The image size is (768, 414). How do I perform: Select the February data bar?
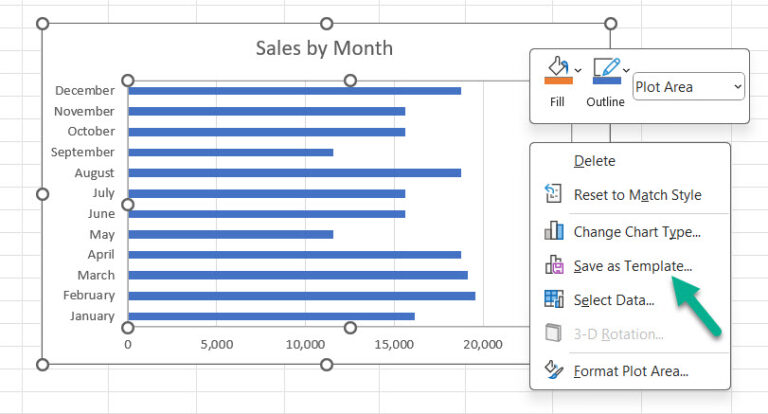[302, 296]
